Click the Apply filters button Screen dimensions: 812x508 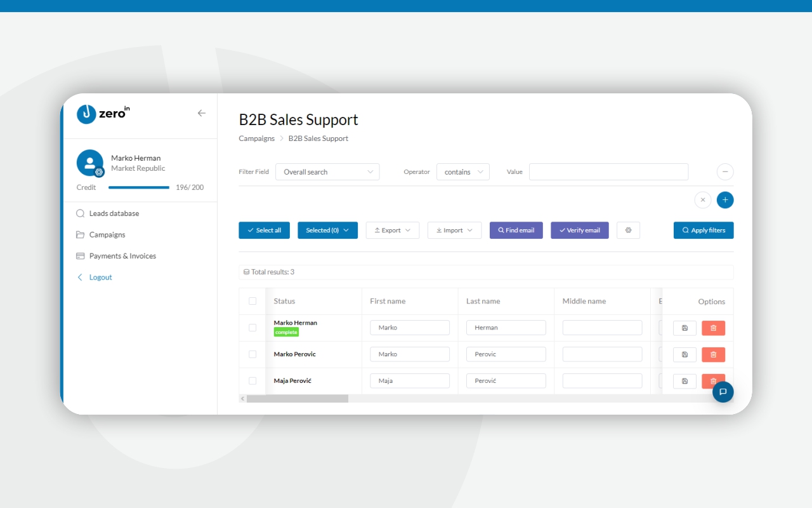704,230
